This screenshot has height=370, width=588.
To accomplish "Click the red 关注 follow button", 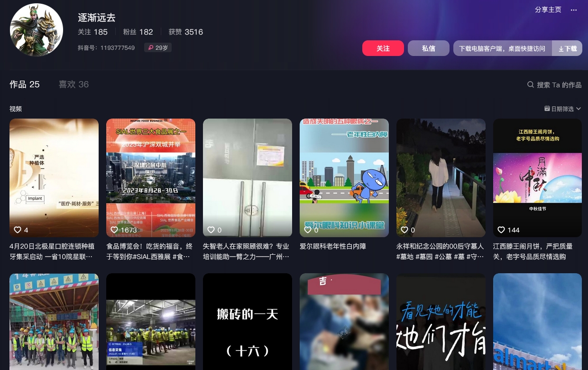I will coord(383,48).
